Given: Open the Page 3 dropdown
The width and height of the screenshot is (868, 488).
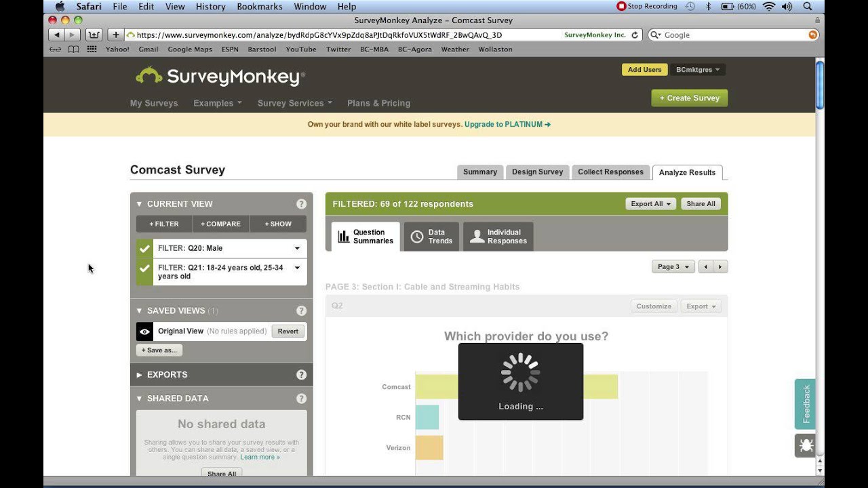Looking at the screenshot, I should [x=673, y=267].
